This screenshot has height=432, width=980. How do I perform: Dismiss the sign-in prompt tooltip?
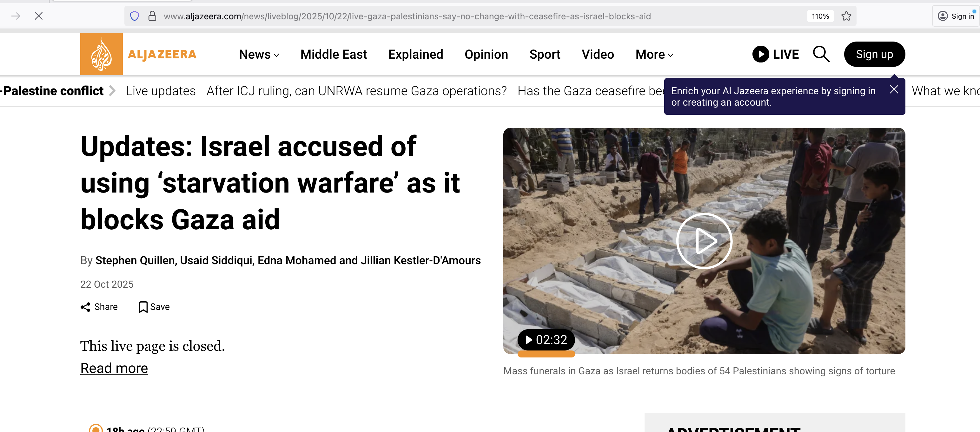coord(894,90)
